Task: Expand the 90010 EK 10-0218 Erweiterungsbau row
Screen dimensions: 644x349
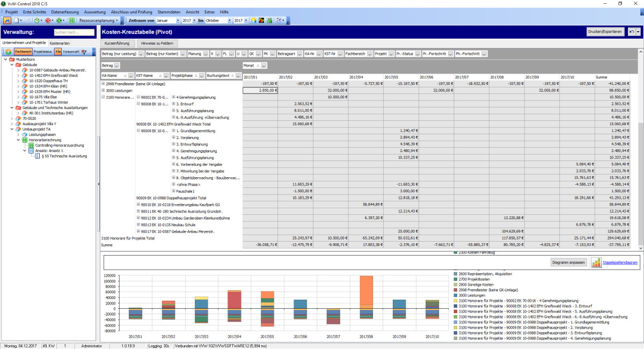Action: (x=138, y=205)
